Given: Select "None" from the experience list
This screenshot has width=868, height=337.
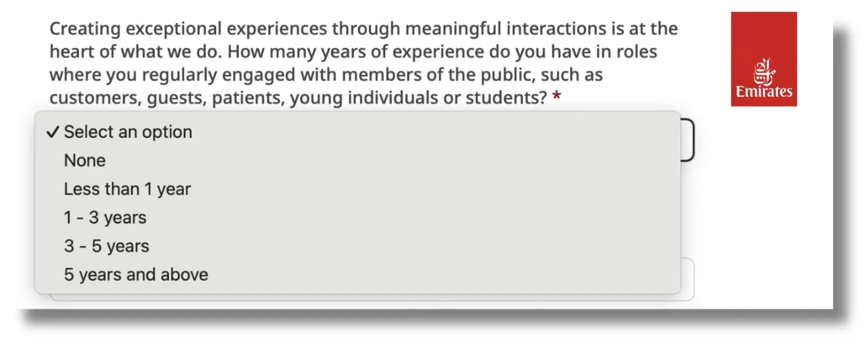Looking at the screenshot, I should coord(85,161).
